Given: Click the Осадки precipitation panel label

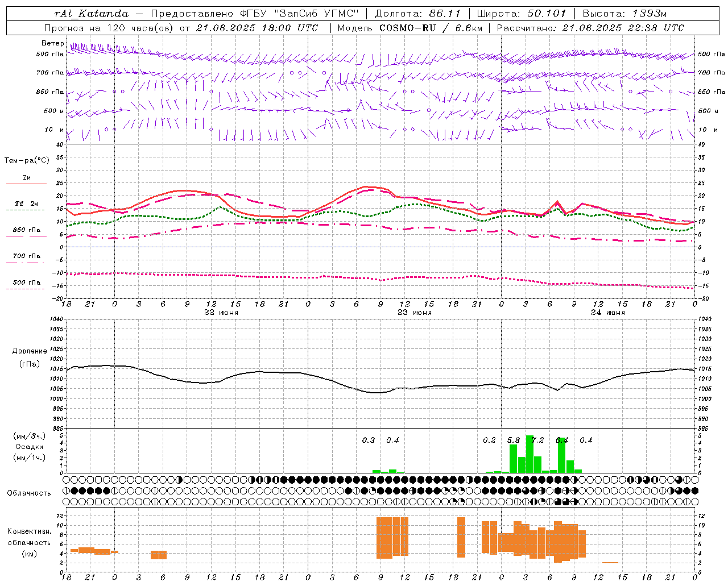Looking at the screenshot, I should (29, 447).
